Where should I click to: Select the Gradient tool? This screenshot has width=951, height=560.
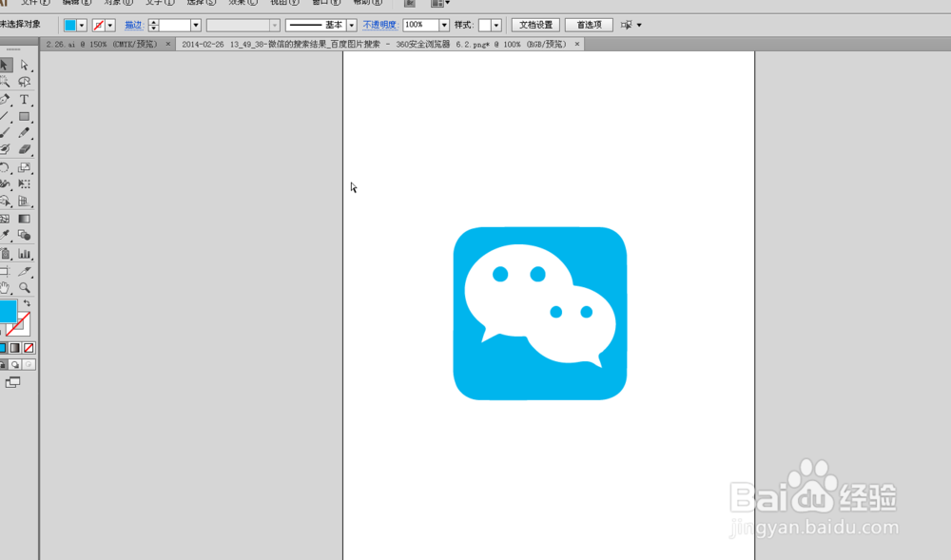click(25, 219)
